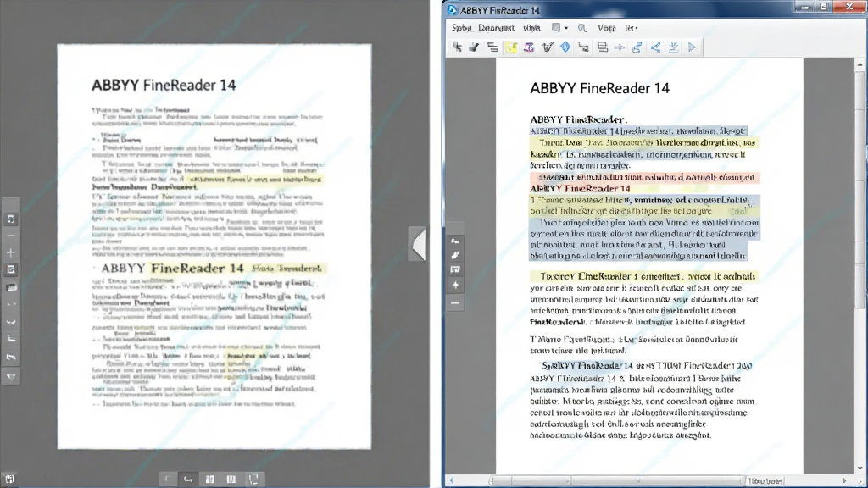
Task: Click the pencil icon in the left window sidebar
Action: tap(10, 357)
